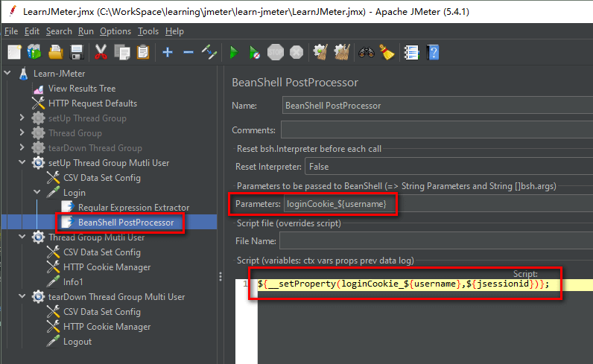Expand all nodes with plus icon
The width and height of the screenshot is (593, 364).
(168, 52)
